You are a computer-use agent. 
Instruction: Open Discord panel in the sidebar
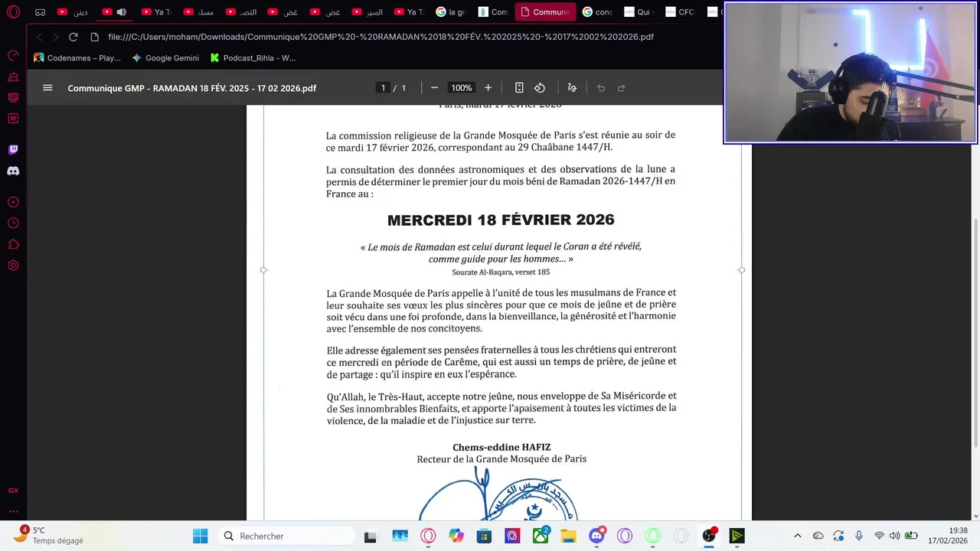point(13,171)
